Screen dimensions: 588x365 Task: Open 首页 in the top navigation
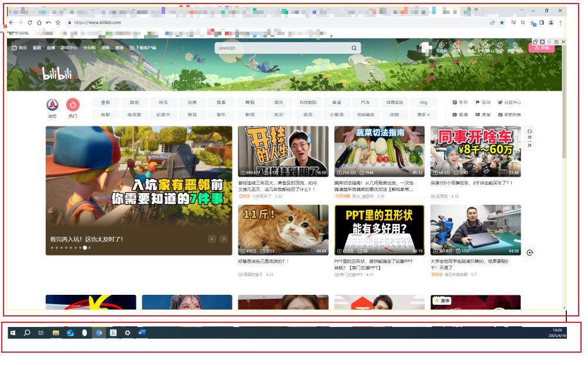pyautogui.click(x=20, y=48)
